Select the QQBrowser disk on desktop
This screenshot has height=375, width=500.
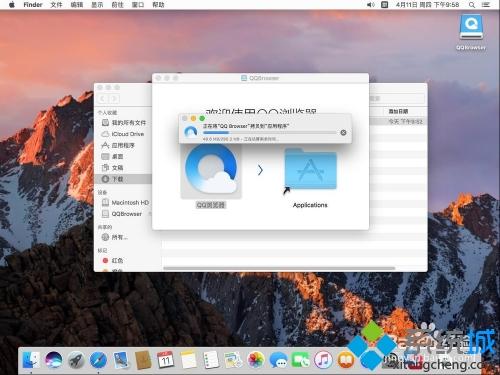[471, 27]
